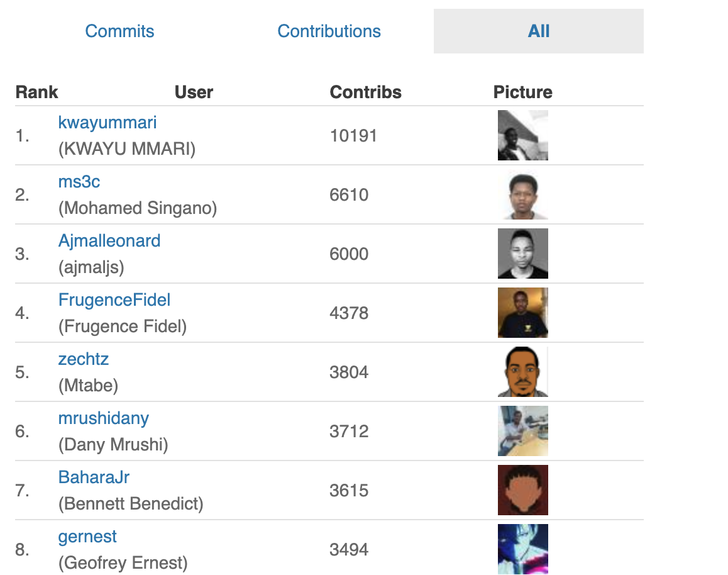Sort by the Contribs column header
728x575 pixels.
pyautogui.click(x=365, y=92)
